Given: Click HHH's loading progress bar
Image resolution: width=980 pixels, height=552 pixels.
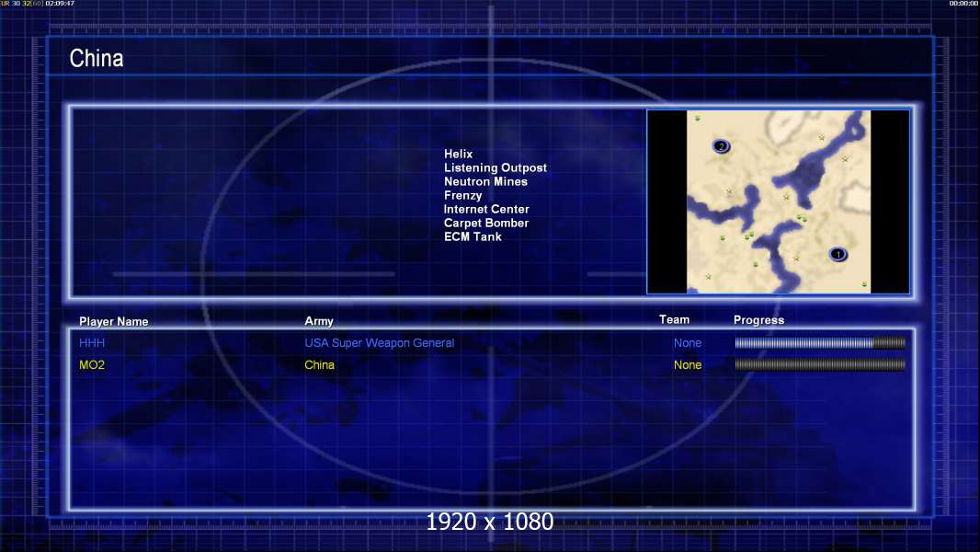Looking at the screenshot, I should [820, 342].
